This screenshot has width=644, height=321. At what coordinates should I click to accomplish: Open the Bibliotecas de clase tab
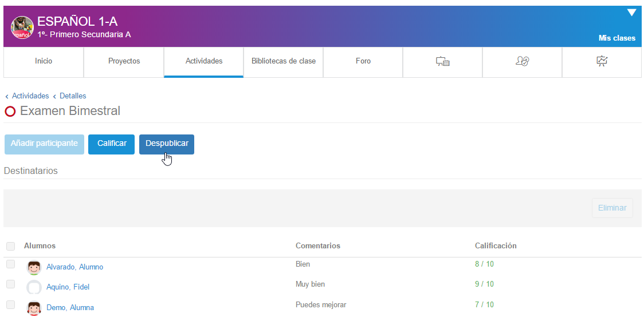click(283, 61)
